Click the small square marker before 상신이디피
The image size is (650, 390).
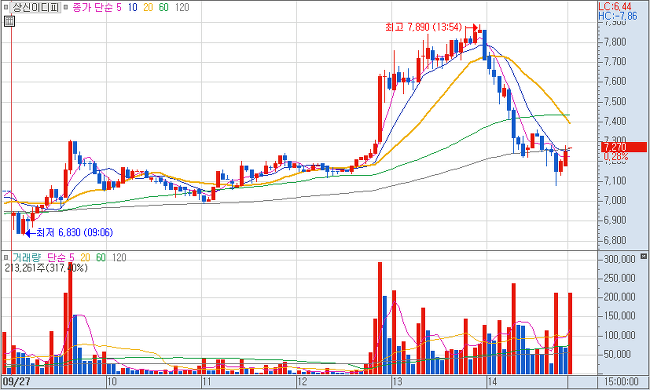(5, 7)
